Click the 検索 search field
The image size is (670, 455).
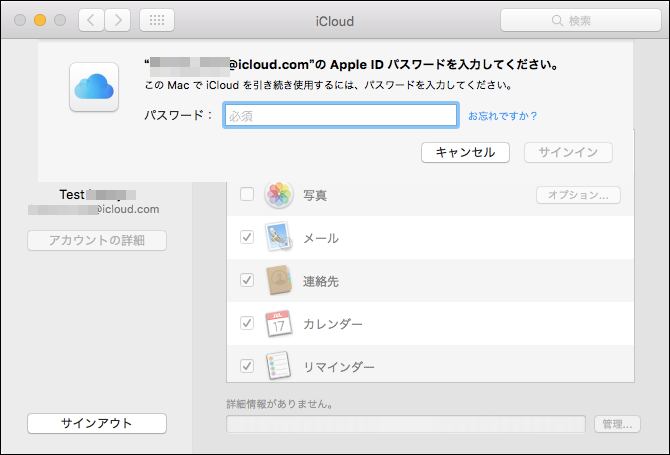point(581,20)
